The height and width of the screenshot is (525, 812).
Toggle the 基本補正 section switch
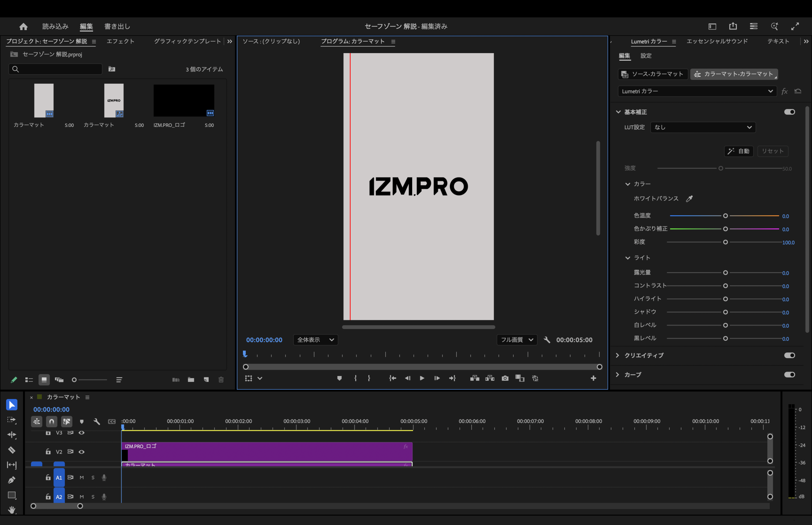(x=789, y=112)
